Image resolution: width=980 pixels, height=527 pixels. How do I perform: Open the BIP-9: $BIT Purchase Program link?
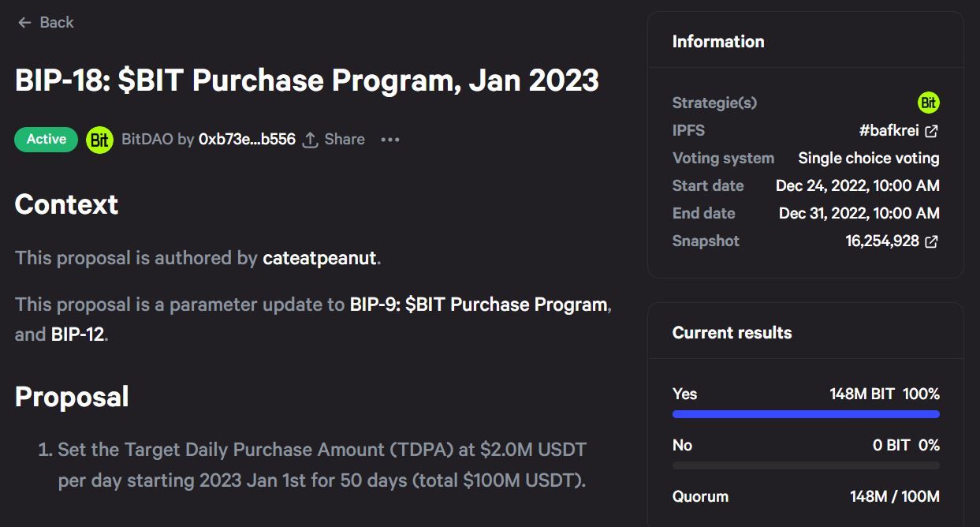pos(479,305)
